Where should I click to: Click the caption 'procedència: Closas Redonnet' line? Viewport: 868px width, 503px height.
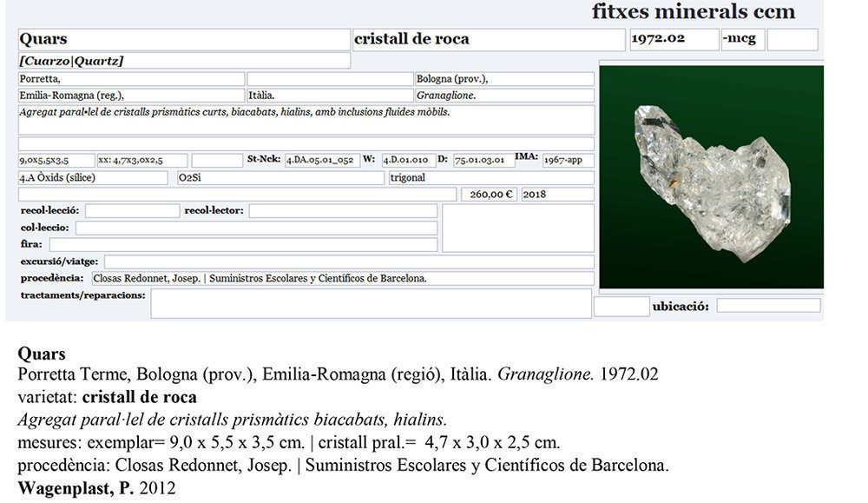(x=343, y=466)
